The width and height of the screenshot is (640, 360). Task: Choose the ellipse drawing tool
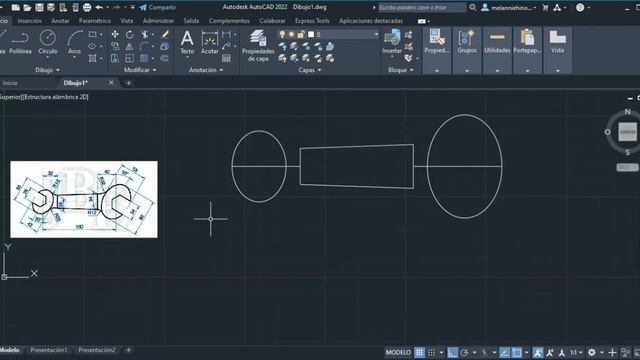[x=92, y=47]
